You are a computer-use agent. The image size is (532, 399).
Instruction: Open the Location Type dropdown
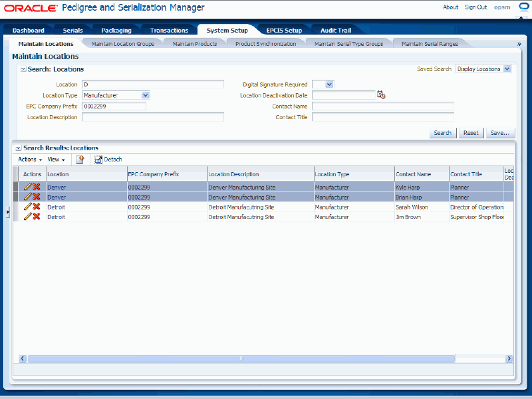145,95
